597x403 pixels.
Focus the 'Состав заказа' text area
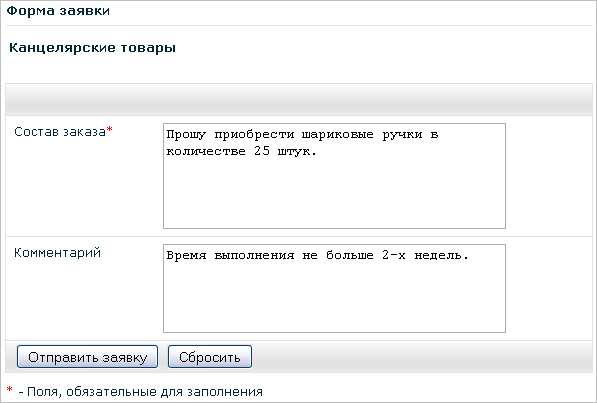pyautogui.click(x=334, y=176)
